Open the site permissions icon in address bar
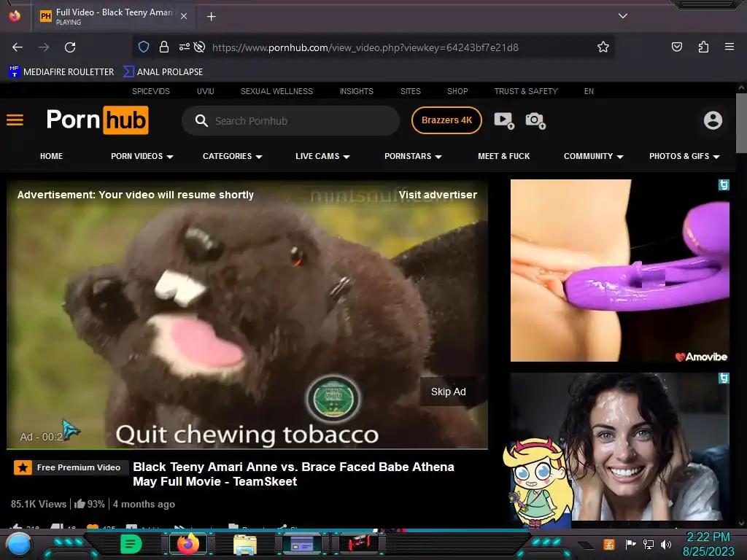The image size is (747, 560). coord(184,47)
